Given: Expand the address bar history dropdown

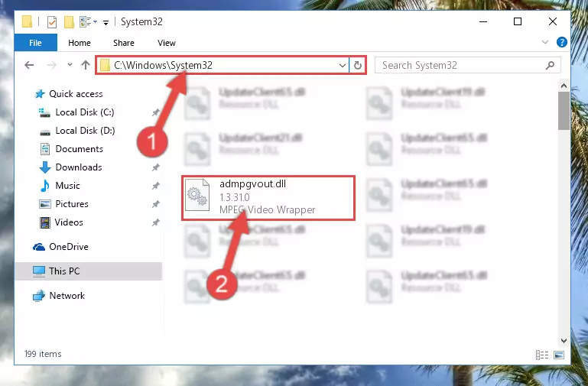Looking at the screenshot, I should click(342, 65).
